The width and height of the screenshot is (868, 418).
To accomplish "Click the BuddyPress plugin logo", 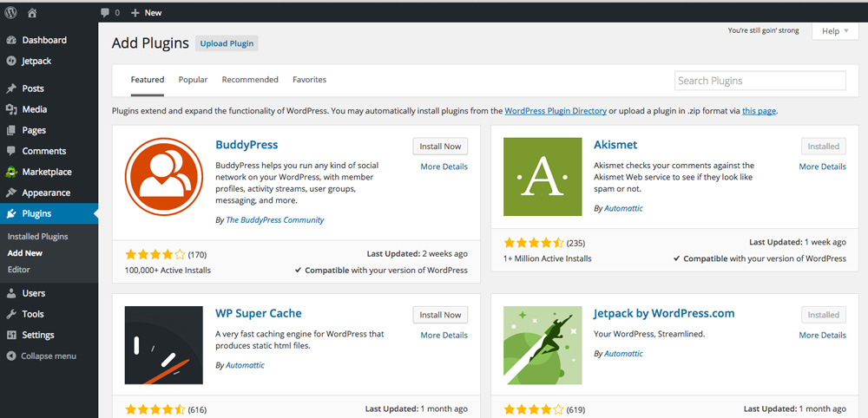I will (x=164, y=176).
